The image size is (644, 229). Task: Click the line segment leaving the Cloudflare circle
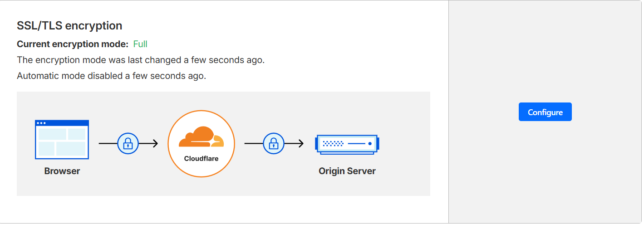253,144
